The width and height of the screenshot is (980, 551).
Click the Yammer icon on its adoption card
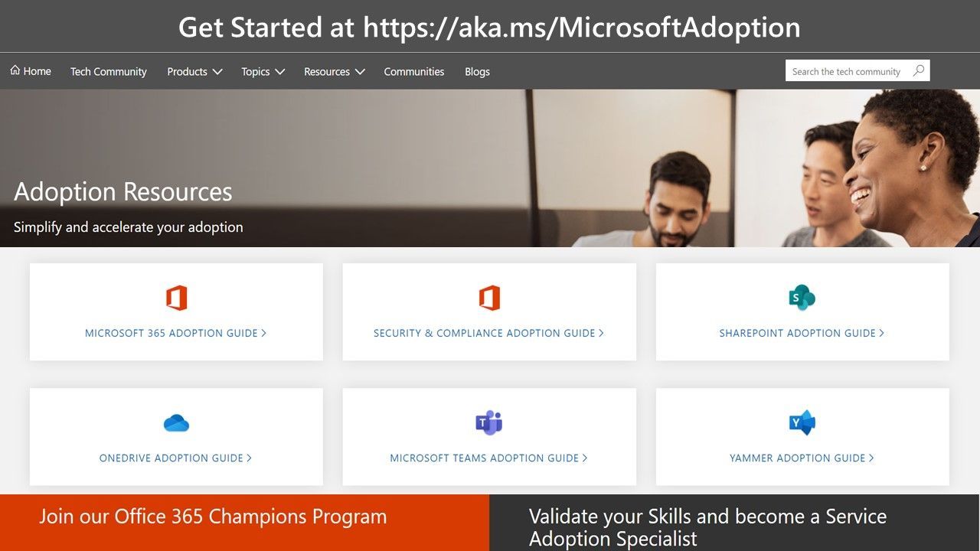pyautogui.click(x=802, y=422)
